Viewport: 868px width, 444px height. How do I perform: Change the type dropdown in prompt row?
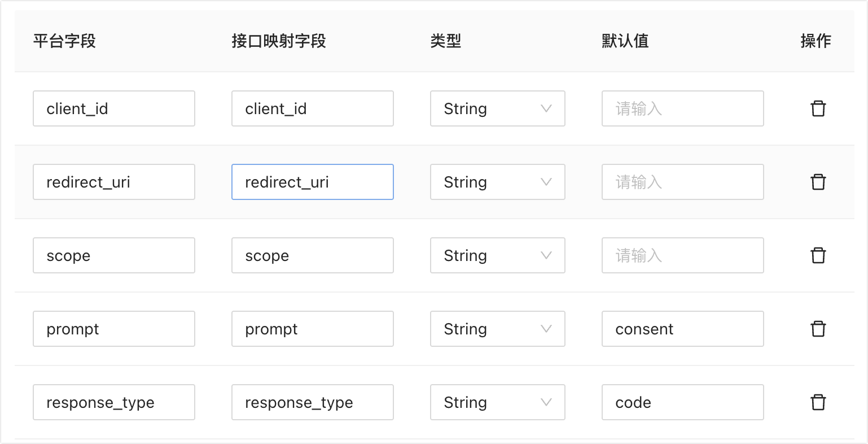point(497,329)
